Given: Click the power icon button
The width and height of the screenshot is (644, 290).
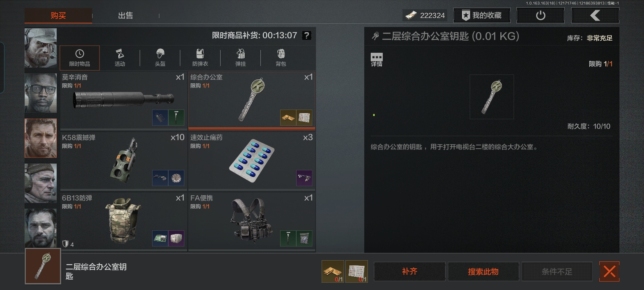Looking at the screenshot, I should coord(541,15).
